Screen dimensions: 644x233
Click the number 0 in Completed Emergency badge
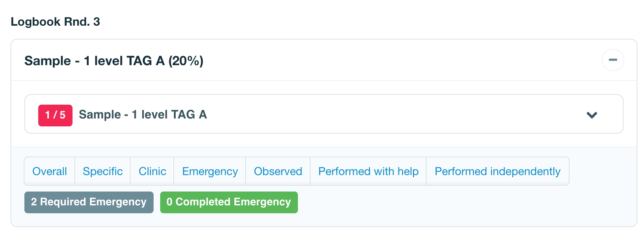coord(169,202)
